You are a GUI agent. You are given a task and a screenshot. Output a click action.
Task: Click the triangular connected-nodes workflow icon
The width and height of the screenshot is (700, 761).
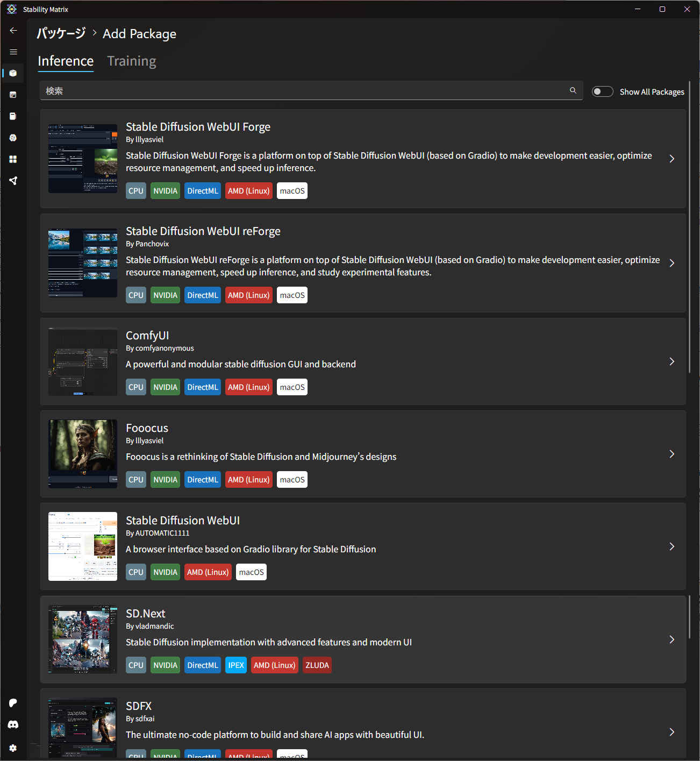click(13, 181)
